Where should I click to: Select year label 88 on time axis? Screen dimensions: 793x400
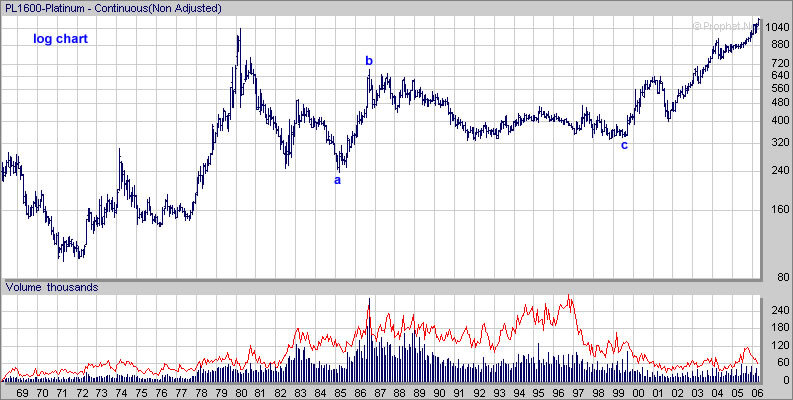pyautogui.click(x=399, y=393)
